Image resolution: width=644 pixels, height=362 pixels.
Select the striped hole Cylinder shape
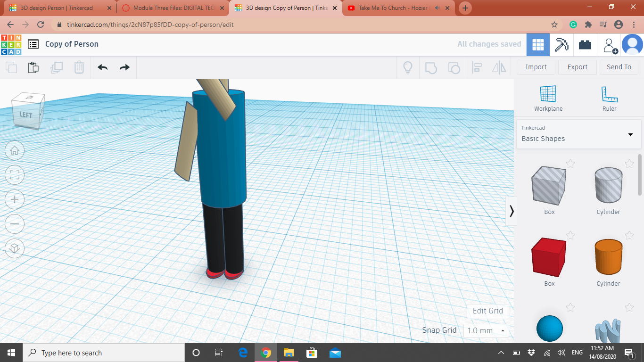[608, 185]
